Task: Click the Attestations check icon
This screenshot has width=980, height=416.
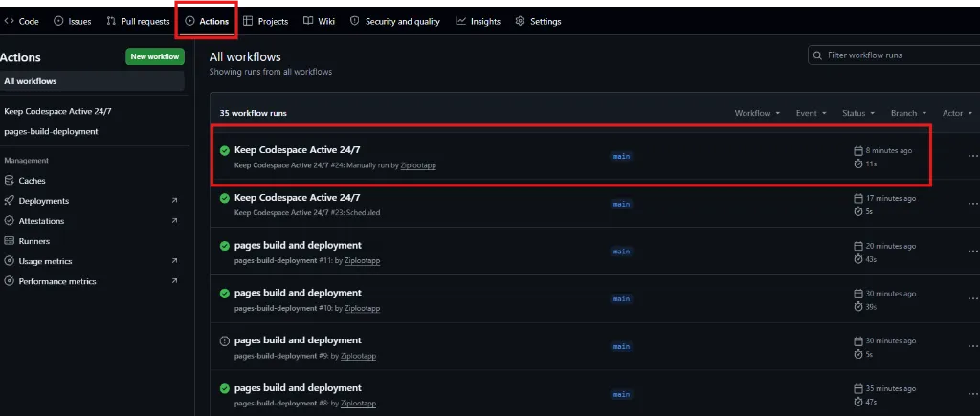Action: [9, 221]
